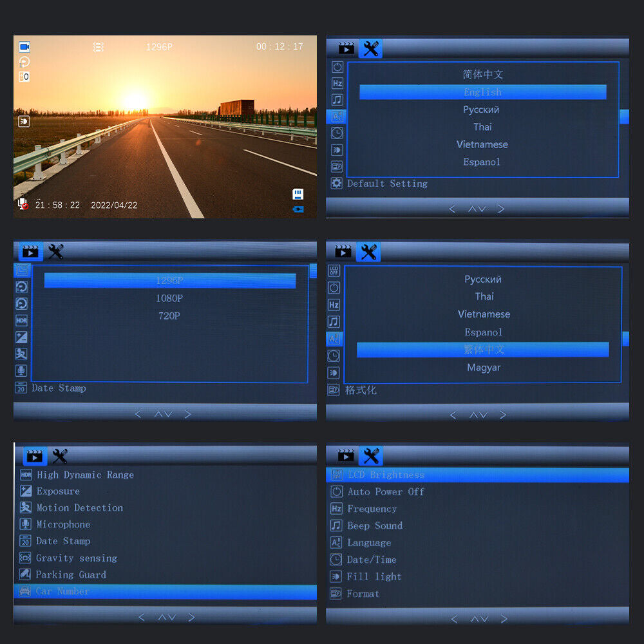Open the Parking Guard setting
The image size is (644, 644).
[71, 574]
